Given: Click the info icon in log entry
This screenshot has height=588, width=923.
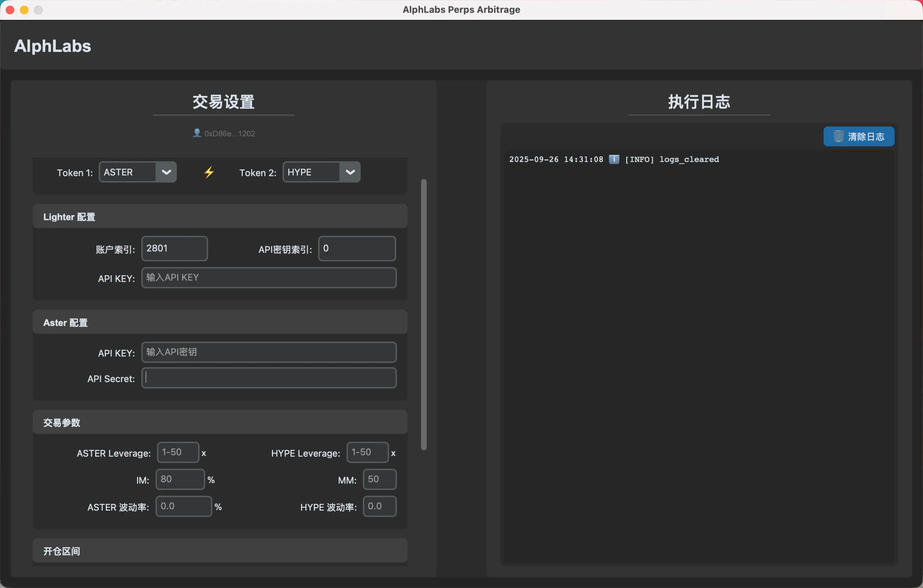Looking at the screenshot, I should tap(614, 159).
